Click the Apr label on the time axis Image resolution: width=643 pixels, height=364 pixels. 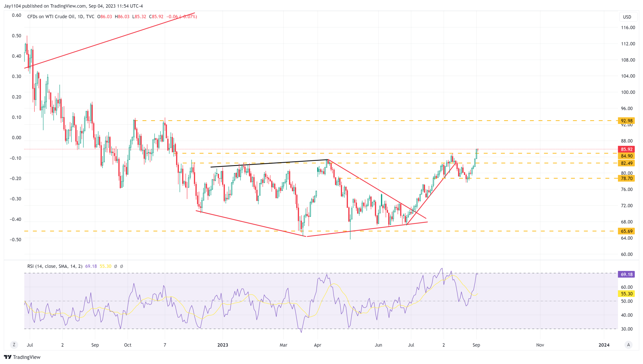[317, 345]
